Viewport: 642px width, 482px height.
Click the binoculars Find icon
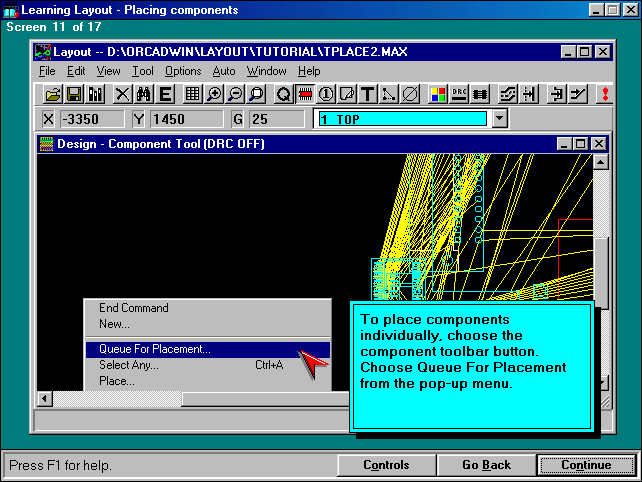[x=143, y=94]
